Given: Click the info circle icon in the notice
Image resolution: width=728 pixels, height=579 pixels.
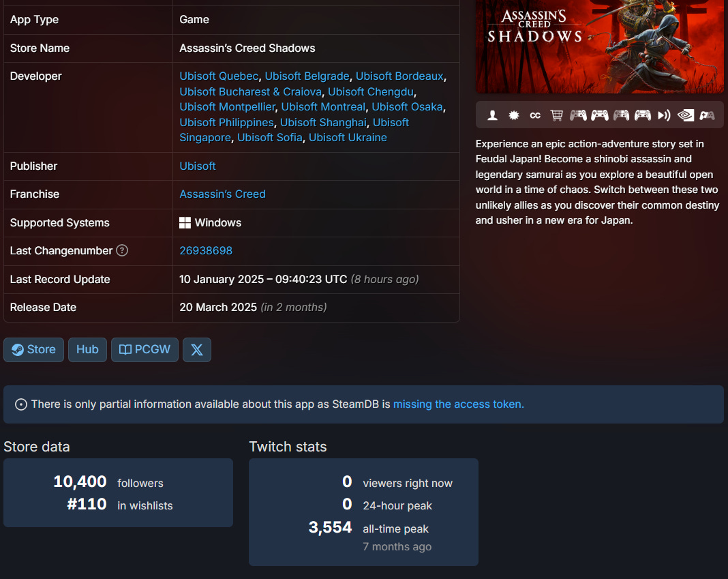Looking at the screenshot, I should click(x=21, y=404).
